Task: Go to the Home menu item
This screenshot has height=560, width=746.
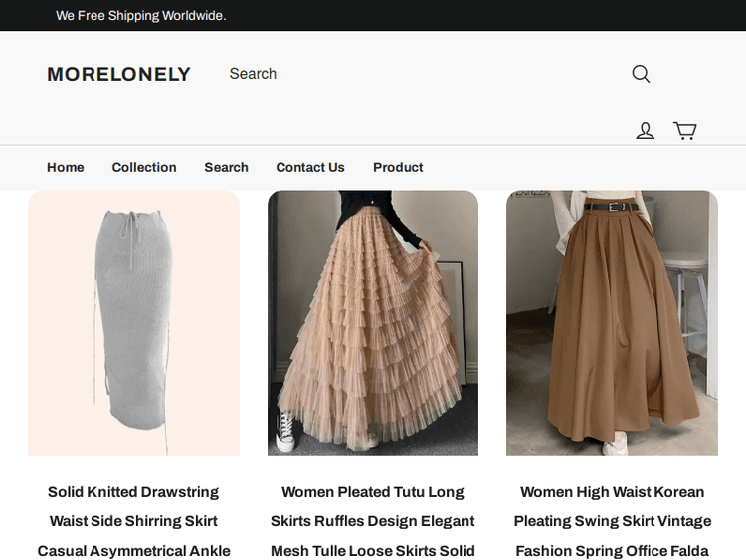Action: [65, 167]
